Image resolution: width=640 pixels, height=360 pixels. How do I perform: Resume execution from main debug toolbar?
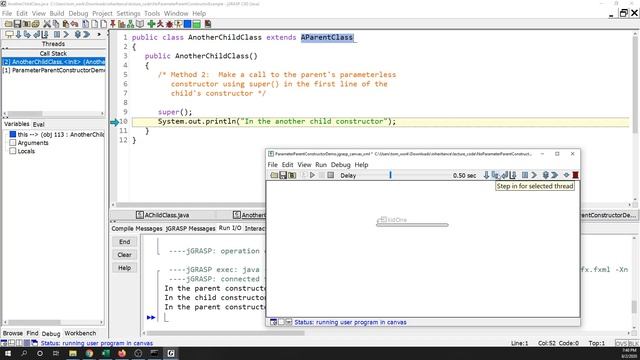click(67, 35)
